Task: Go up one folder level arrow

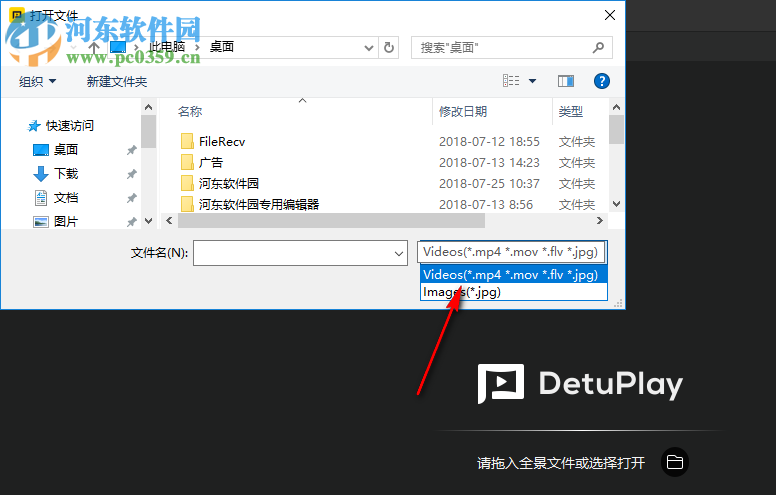Action: pyautogui.click(x=94, y=48)
